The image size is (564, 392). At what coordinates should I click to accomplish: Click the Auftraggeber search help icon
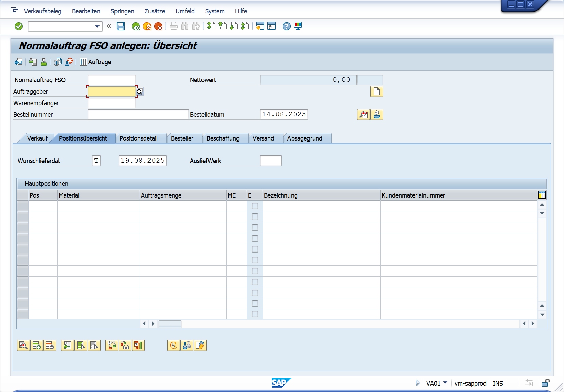140,92
